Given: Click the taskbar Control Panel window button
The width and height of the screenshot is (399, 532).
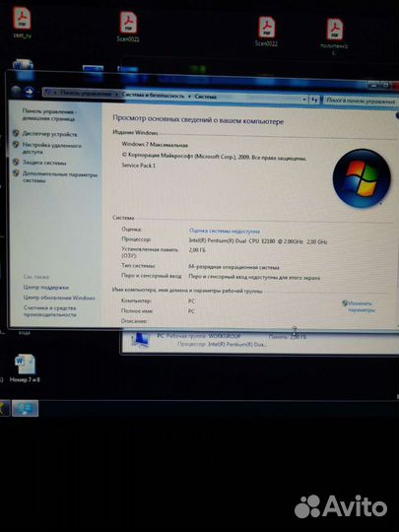Looking at the screenshot, I should click(25, 408).
